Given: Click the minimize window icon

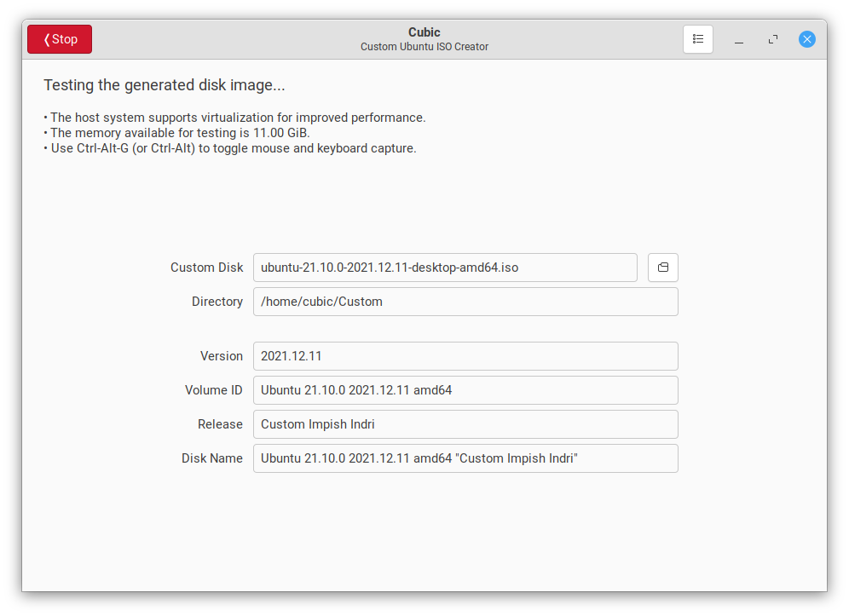Looking at the screenshot, I should click(x=738, y=39).
